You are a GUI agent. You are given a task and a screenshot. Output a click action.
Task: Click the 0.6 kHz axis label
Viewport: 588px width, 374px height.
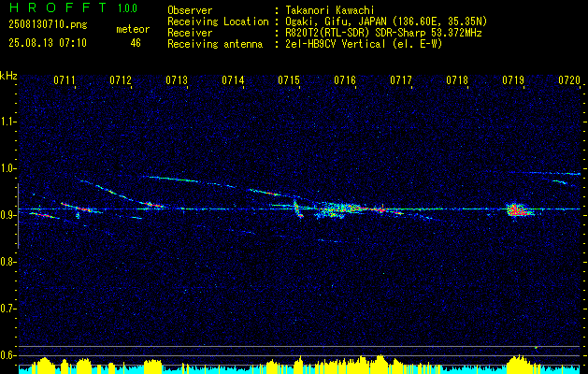click(x=7, y=355)
